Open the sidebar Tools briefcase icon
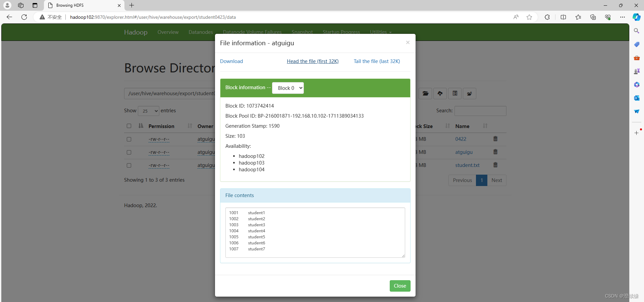The height and width of the screenshot is (302, 644). click(x=637, y=58)
